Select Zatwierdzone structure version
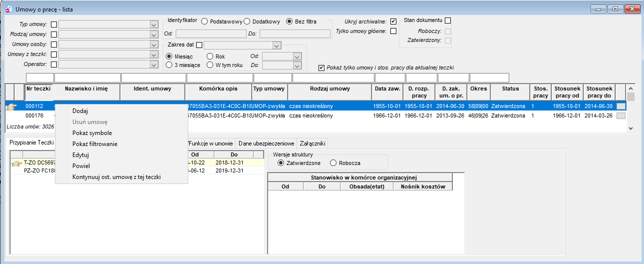Image resolution: width=644 pixels, height=264 pixels. (x=281, y=163)
